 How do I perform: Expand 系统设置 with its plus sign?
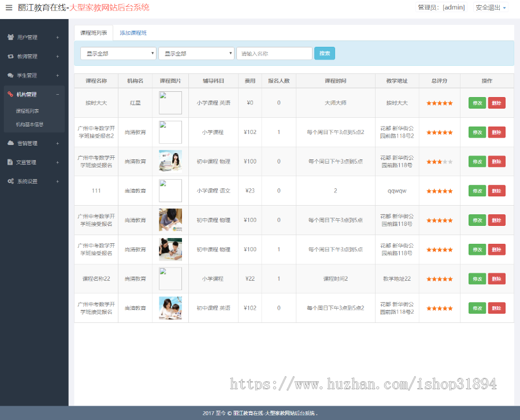(58, 181)
